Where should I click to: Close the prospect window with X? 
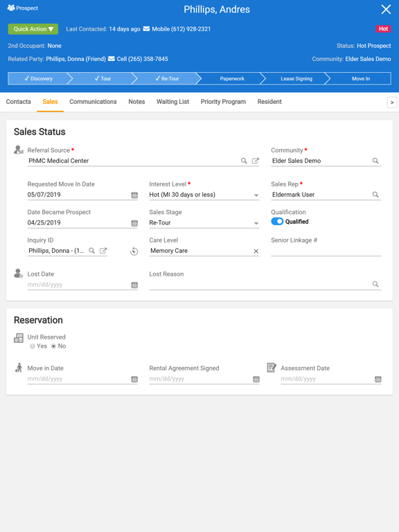(386, 9)
